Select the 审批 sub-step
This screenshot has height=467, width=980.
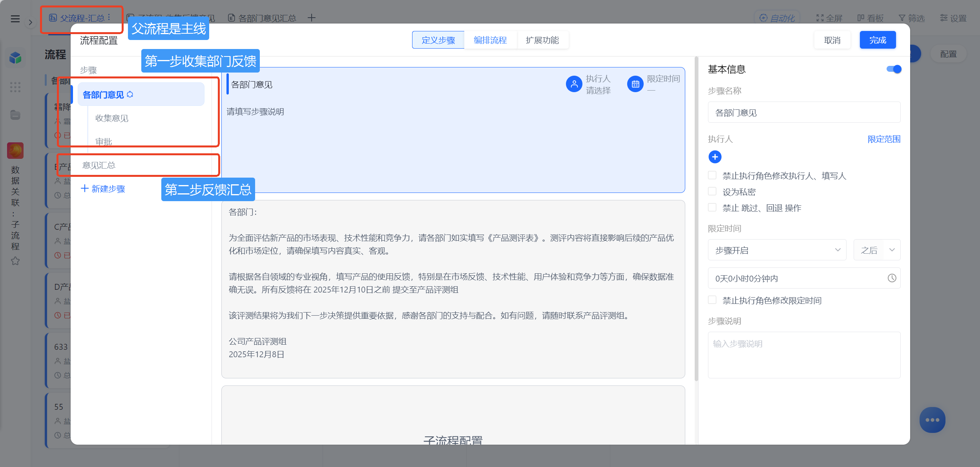pos(104,142)
